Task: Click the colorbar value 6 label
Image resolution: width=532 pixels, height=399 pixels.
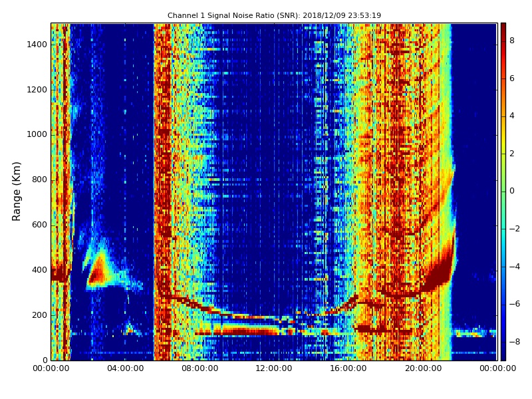Action: point(512,78)
